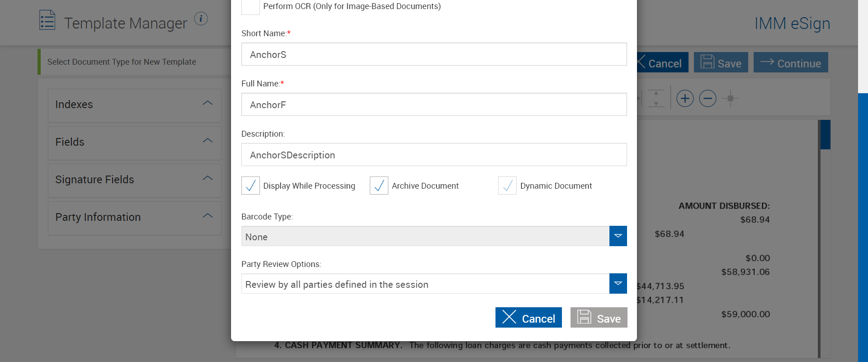This screenshot has width=868, height=362.
Task: Click the background Continue arrow button
Action: [790, 62]
